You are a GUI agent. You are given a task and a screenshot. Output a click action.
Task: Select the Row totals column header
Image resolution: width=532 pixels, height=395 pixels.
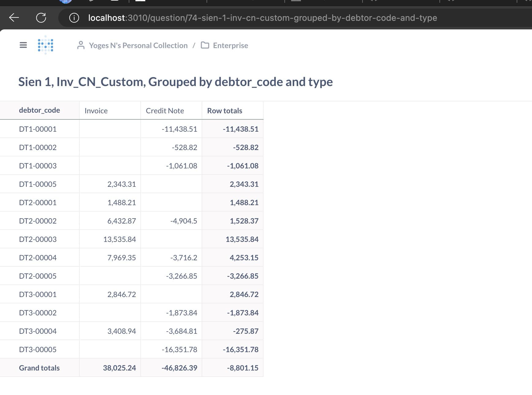(x=225, y=111)
